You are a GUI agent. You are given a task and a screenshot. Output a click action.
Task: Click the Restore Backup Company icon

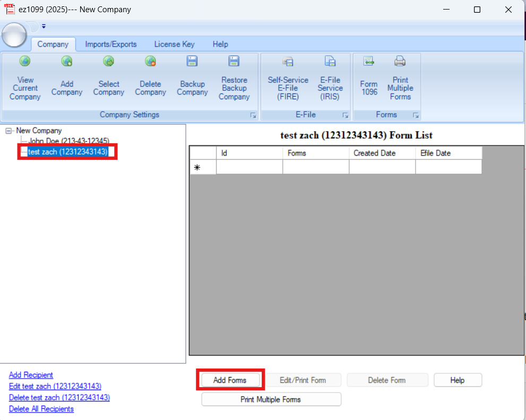[x=234, y=77]
